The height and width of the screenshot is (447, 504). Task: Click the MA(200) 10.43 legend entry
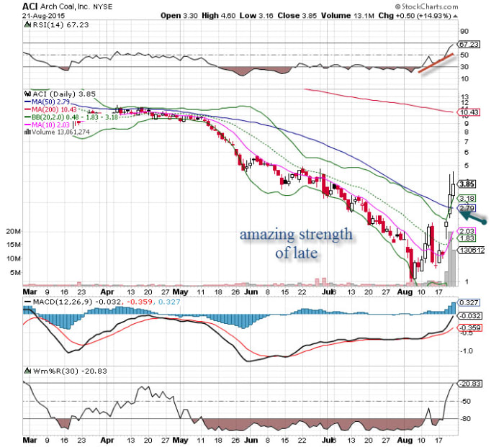point(51,109)
